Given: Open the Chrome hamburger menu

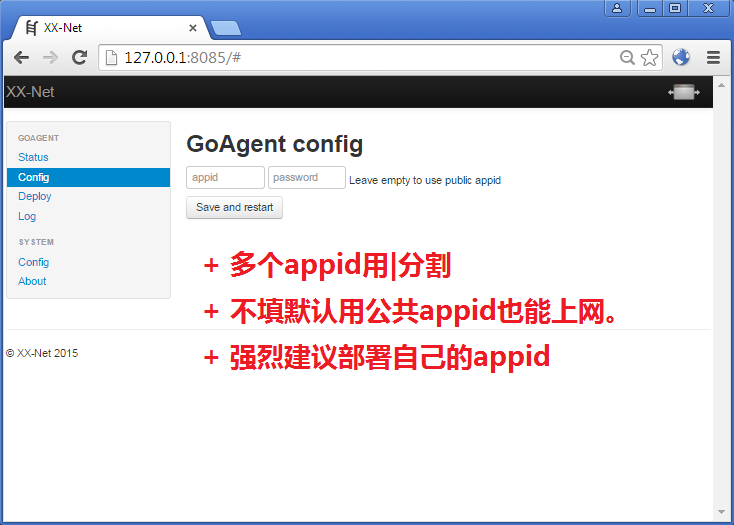Looking at the screenshot, I should (x=713, y=58).
